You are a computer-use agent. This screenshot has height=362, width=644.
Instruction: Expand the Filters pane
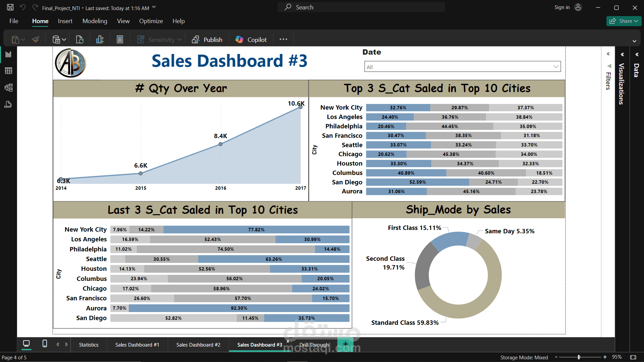(x=608, y=54)
